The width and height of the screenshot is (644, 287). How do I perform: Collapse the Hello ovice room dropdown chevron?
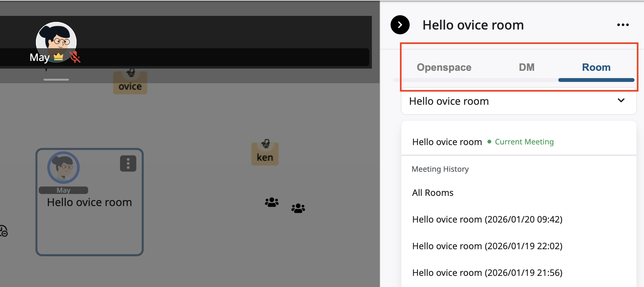coord(621,101)
